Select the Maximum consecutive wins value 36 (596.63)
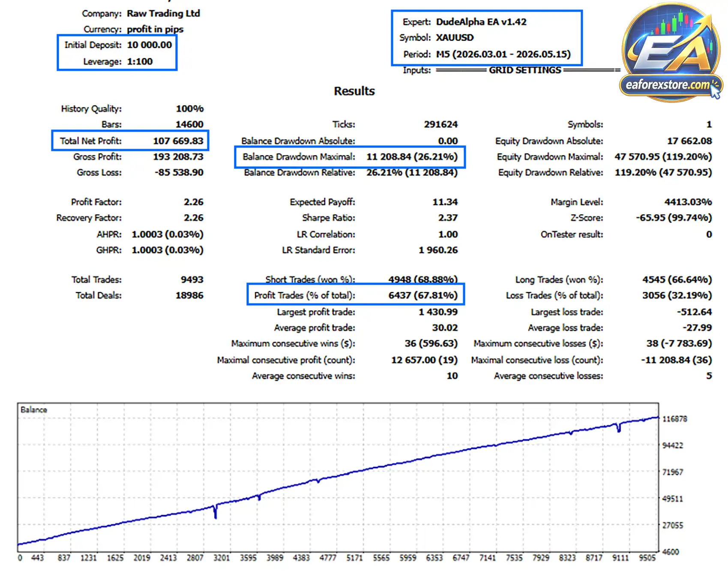The width and height of the screenshot is (728, 574). tap(431, 343)
